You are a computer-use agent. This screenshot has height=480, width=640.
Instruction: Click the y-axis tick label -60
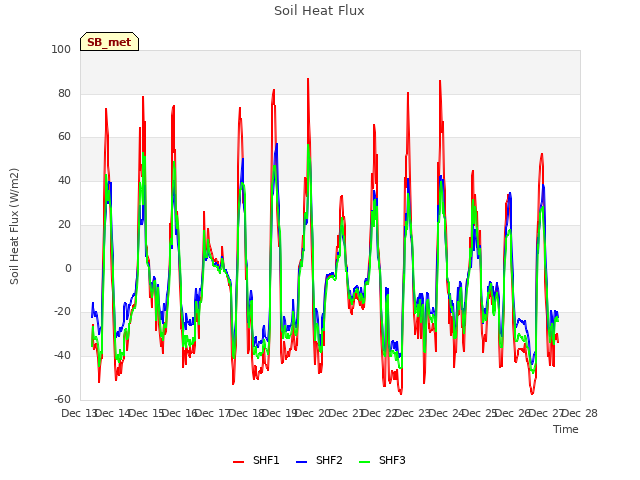coord(62,399)
